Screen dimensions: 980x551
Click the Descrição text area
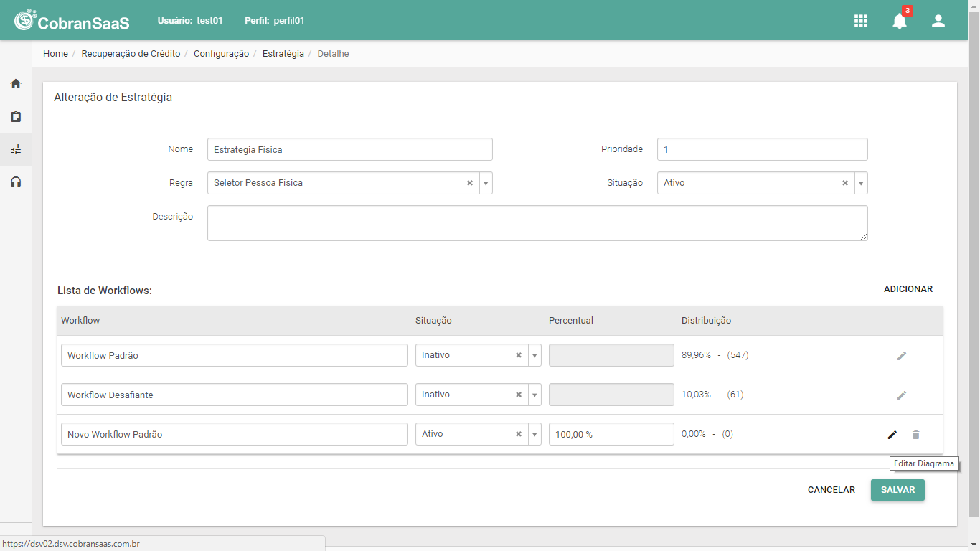click(537, 223)
